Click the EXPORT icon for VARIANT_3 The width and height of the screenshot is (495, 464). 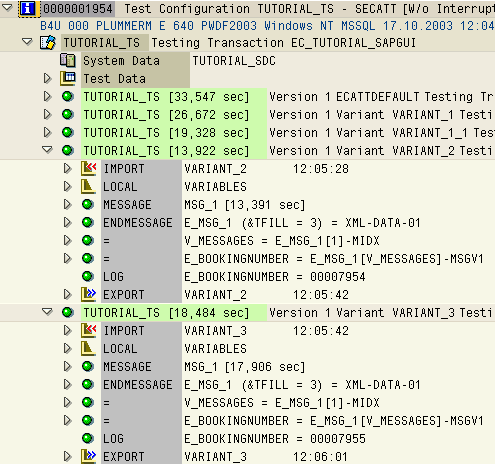[88, 457]
